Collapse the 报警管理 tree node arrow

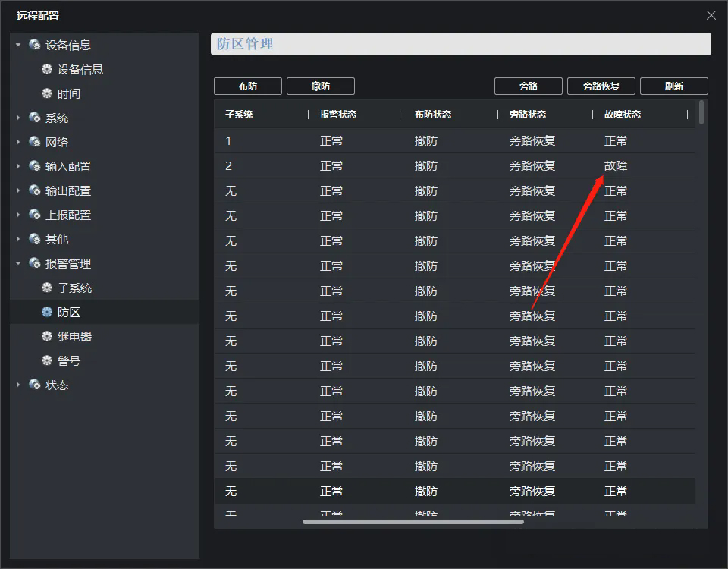click(x=18, y=263)
